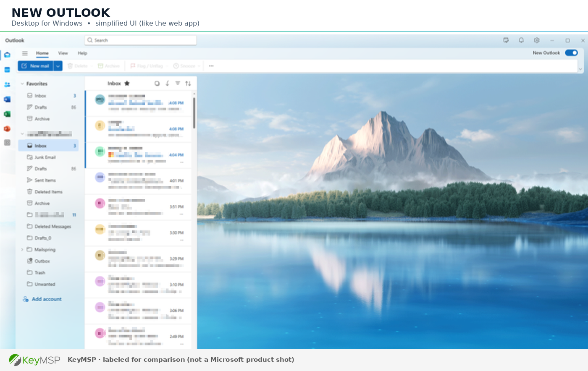Click the Add account icon link
This screenshot has height=371, width=588.
[26, 299]
